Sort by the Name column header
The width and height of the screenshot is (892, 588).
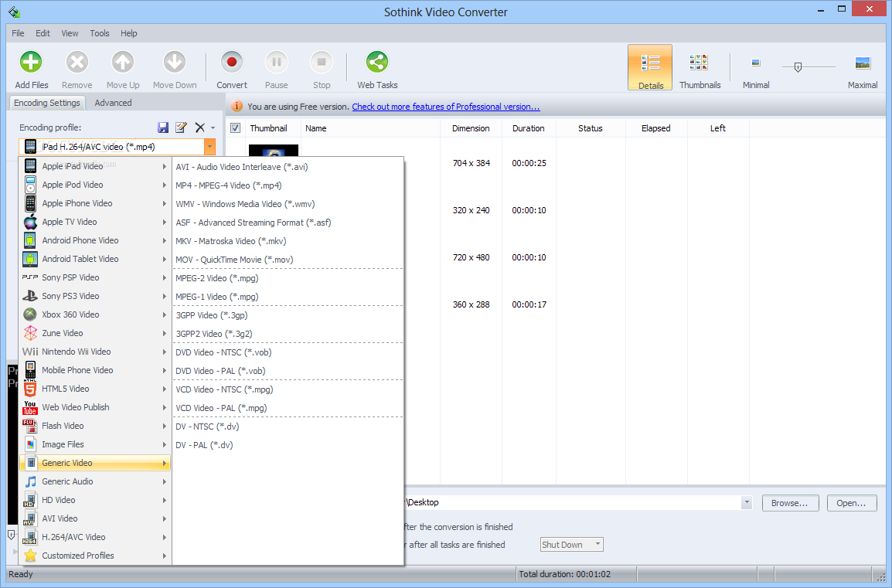[x=371, y=128]
